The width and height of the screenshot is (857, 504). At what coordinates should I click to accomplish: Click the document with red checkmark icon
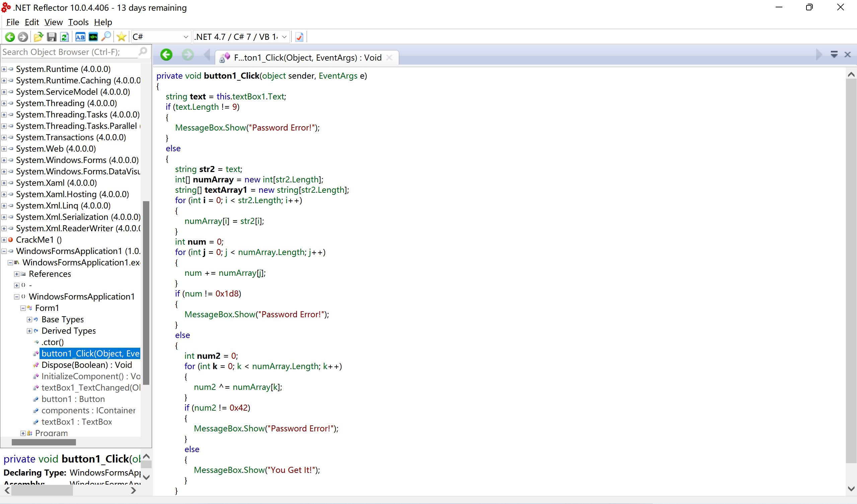[x=299, y=37]
